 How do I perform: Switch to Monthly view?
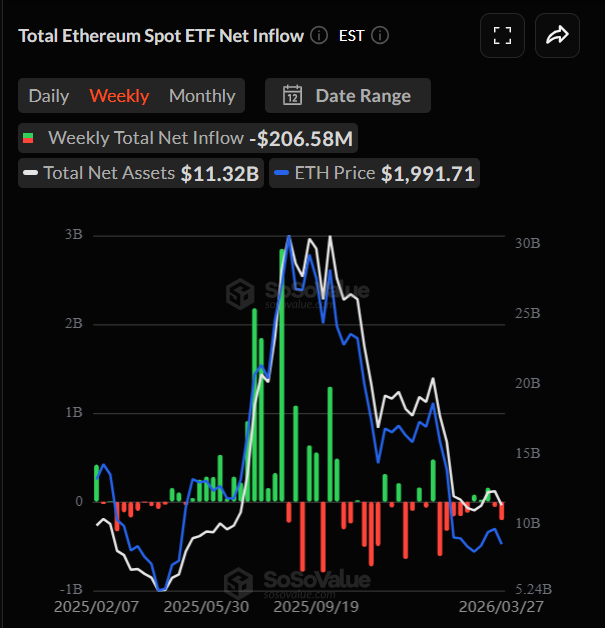click(202, 96)
